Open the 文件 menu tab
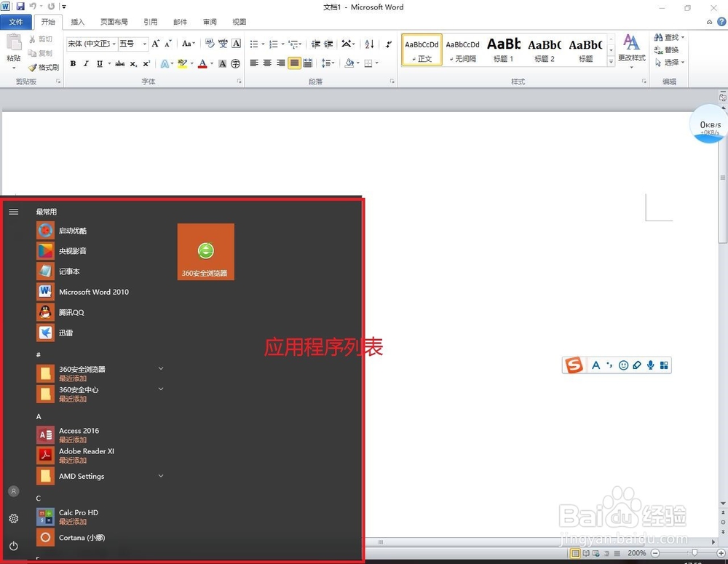728x564 pixels. click(17, 21)
